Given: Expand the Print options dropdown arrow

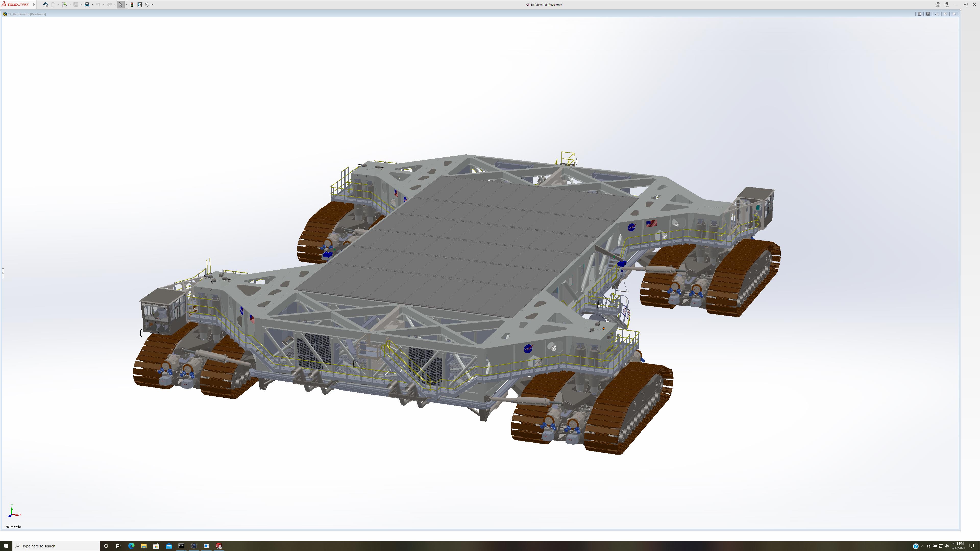Looking at the screenshot, I should (x=92, y=5).
